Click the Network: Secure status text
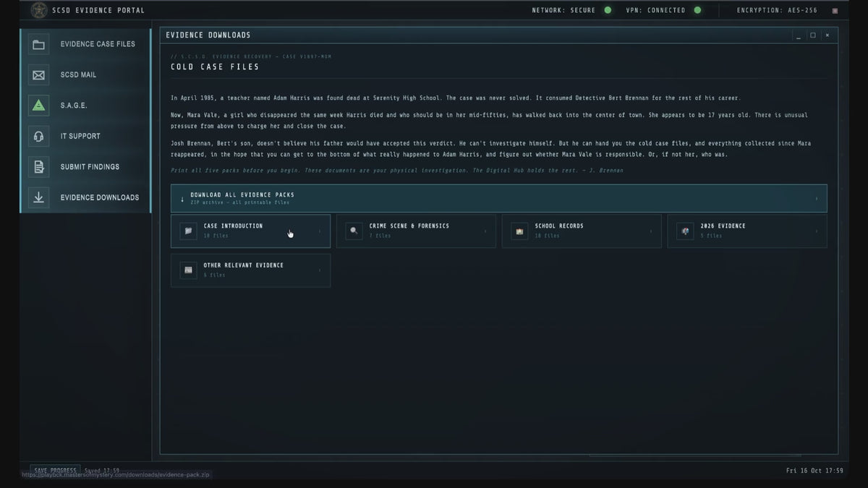Image resolution: width=868 pixels, height=488 pixels. [563, 10]
